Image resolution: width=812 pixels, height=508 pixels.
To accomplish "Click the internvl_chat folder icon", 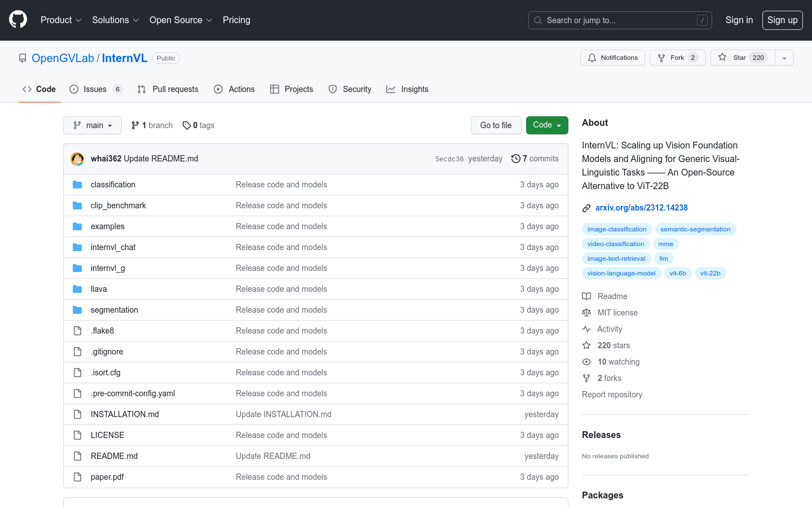I will coord(77,247).
